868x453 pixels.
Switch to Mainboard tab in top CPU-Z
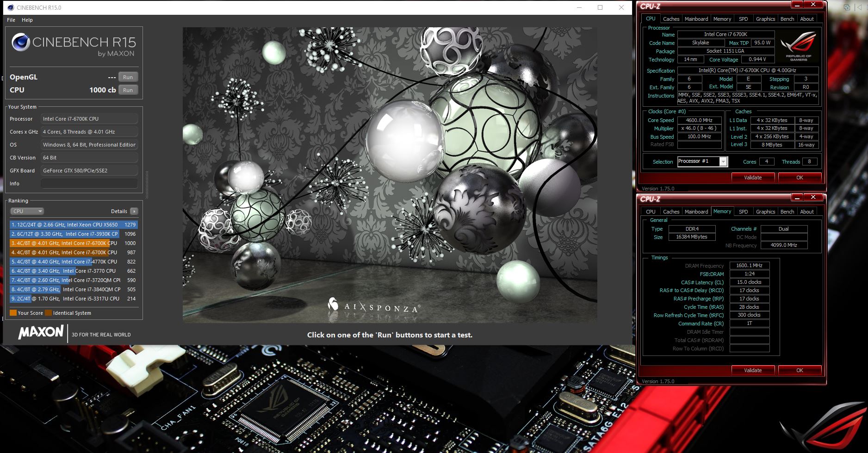coord(696,19)
